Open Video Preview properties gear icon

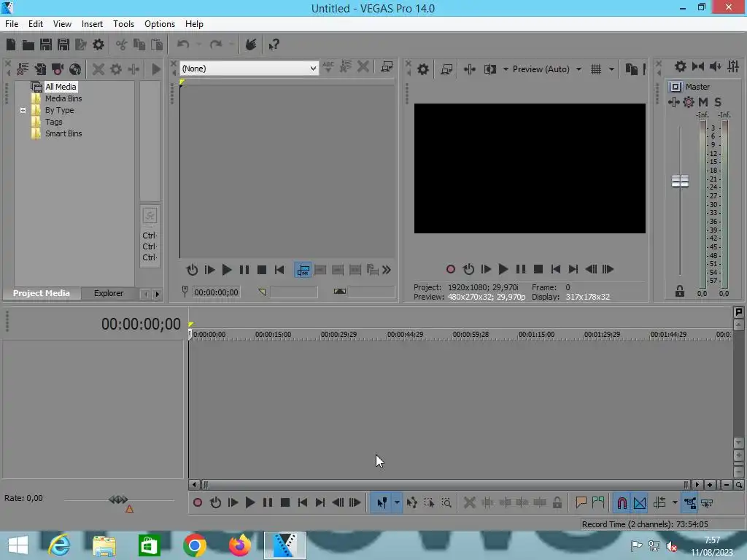pos(422,69)
